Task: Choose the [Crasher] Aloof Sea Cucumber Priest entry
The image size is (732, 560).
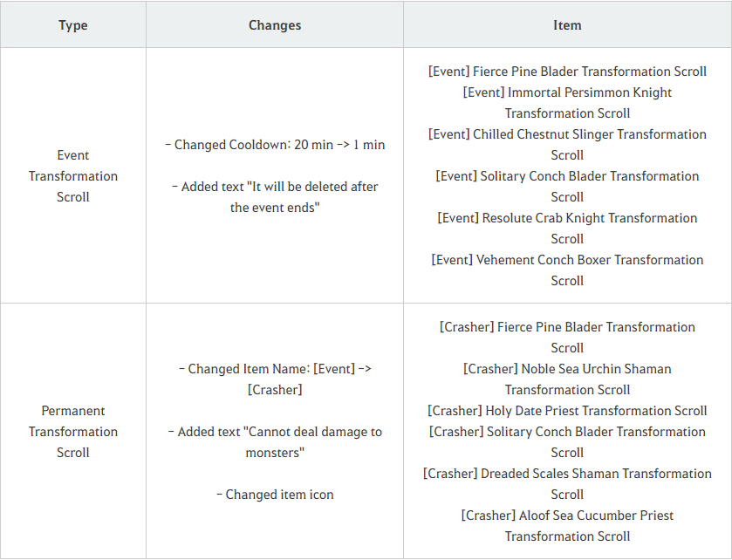Action: pyautogui.click(x=567, y=526)
